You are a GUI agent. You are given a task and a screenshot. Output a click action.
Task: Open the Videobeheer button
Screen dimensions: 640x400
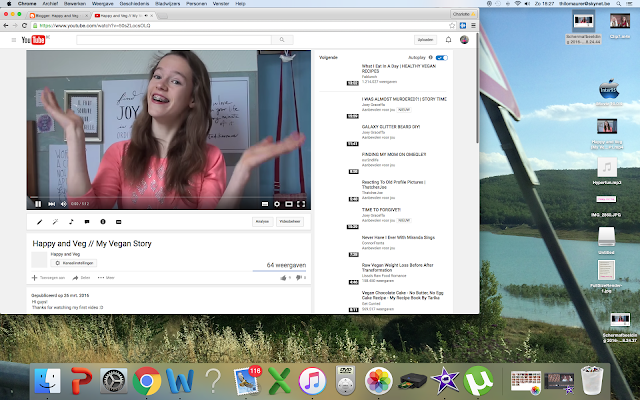coord(290,222)
